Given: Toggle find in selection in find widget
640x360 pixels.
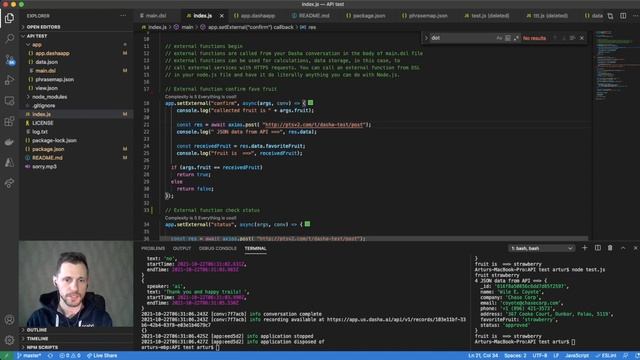Looking at the screenshot, I should click(x=572, y=38).
